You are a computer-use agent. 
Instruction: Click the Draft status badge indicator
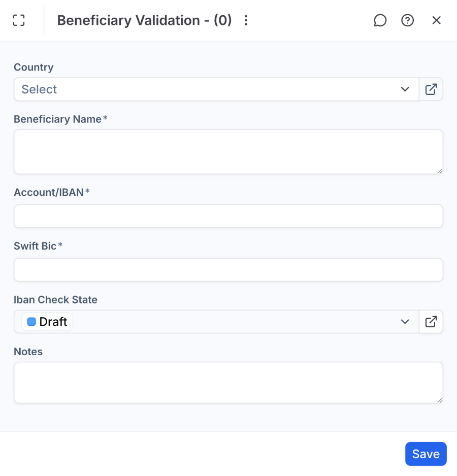click(46, 321)
